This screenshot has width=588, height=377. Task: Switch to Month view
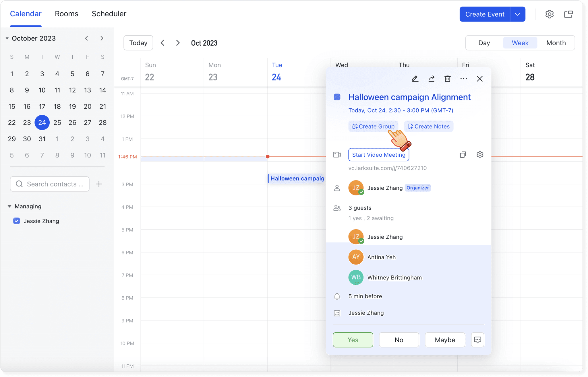556,43
